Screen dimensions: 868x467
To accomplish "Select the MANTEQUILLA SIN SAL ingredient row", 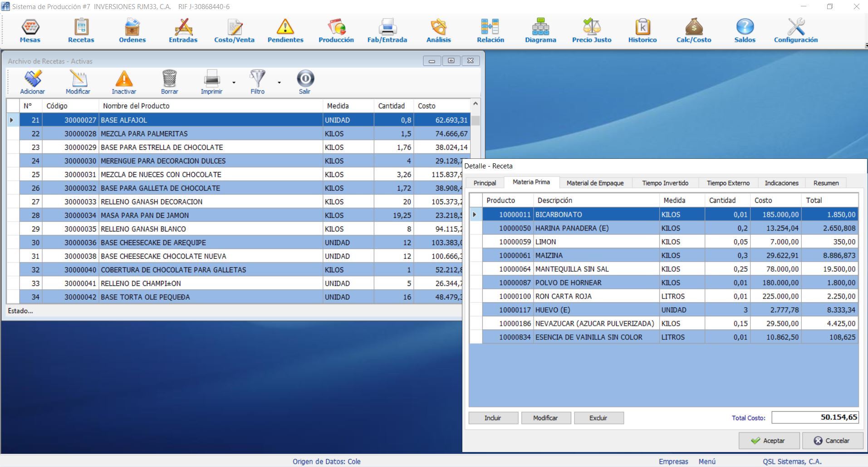I will point(664,269).
